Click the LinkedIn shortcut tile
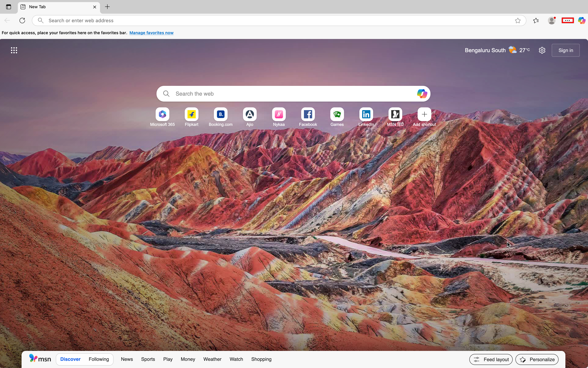The height and width of the screenshot is (368, 588). [x=366, y=114]
